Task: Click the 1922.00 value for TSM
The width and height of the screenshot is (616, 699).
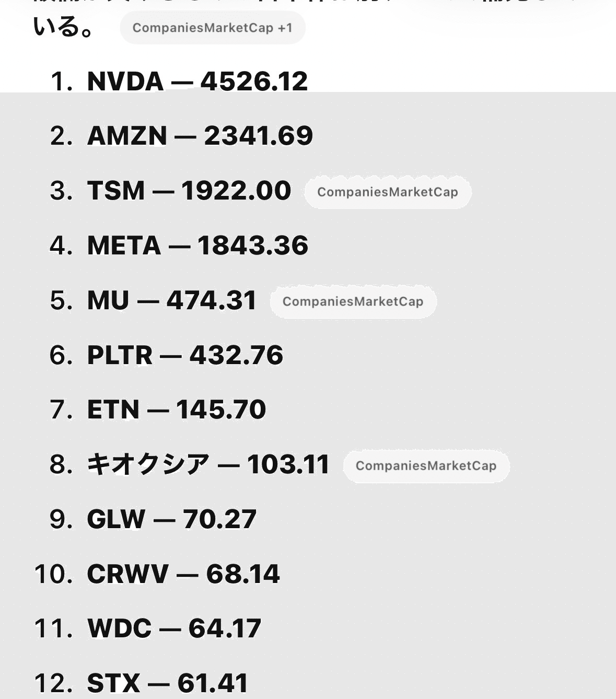Action: coord(236,191)
